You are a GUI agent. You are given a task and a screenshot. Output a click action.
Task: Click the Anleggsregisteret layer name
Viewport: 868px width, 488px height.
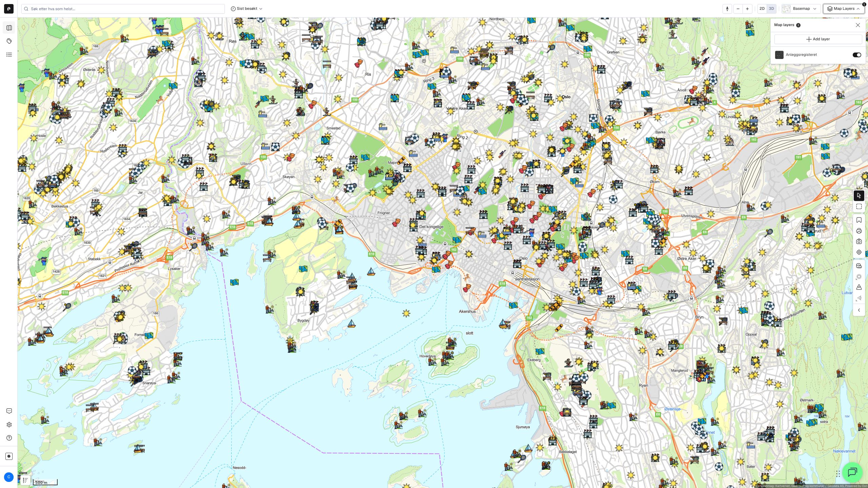tap(801, 55)
